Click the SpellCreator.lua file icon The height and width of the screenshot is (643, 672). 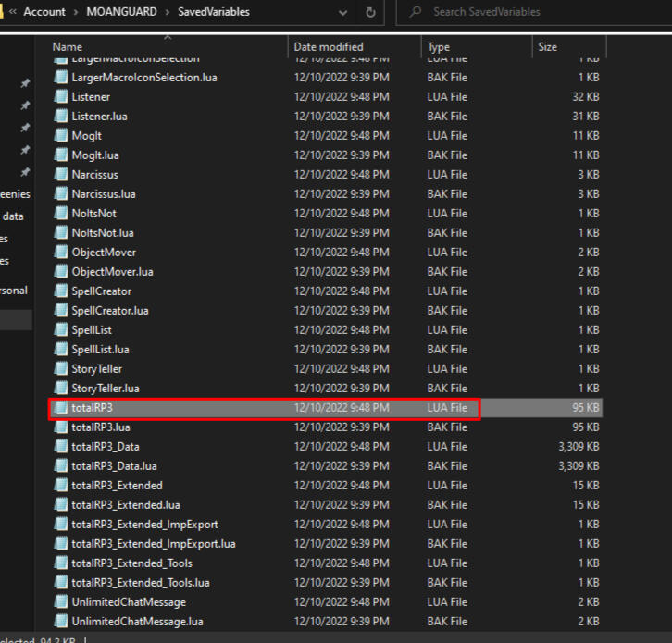click(61, 311)
